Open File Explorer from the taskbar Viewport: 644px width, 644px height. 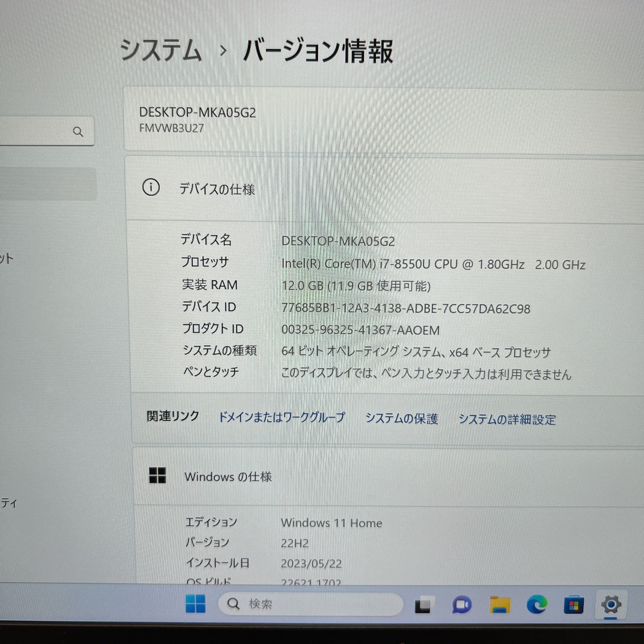point(500,604)
